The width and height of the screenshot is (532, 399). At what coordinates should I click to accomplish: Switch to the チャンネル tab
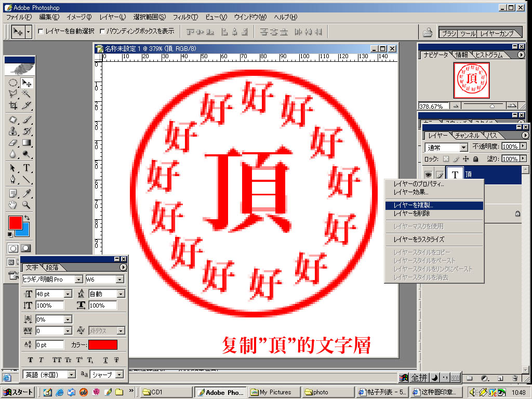[x=467, y=136]
